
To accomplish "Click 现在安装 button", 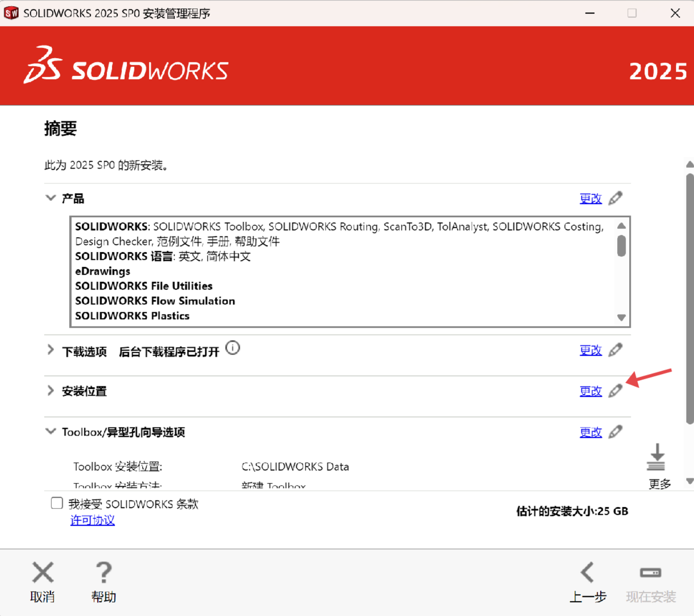I will [651, 582].
